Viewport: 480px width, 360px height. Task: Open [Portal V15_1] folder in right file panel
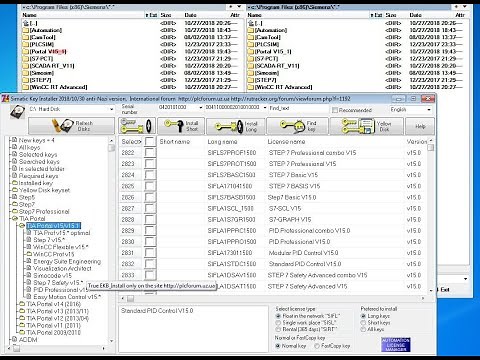[273, 52]
